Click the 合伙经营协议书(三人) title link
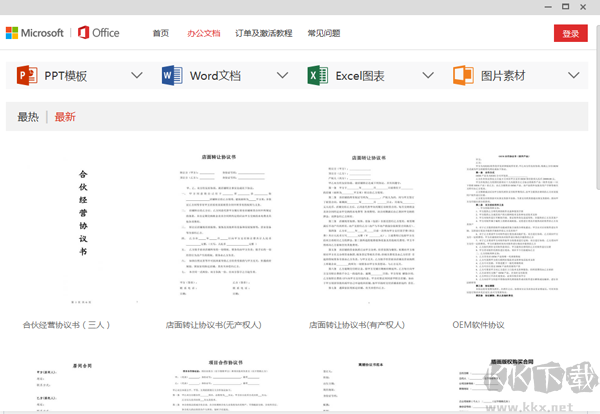This screenshot has height=414, width=600. (66, 325)
